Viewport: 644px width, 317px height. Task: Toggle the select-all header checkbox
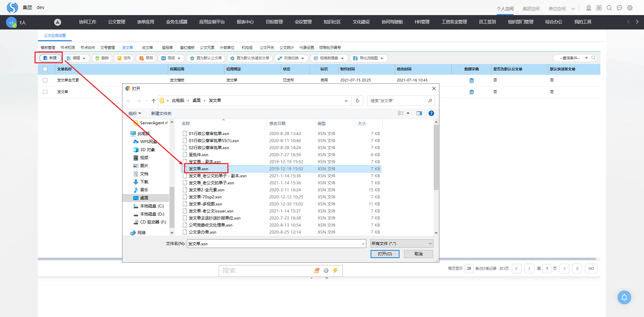[45, 69]
